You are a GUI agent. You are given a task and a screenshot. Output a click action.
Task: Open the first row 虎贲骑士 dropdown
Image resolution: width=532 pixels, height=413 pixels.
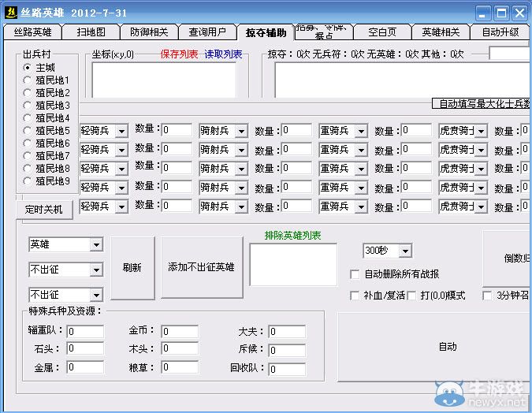click(481, 131)
